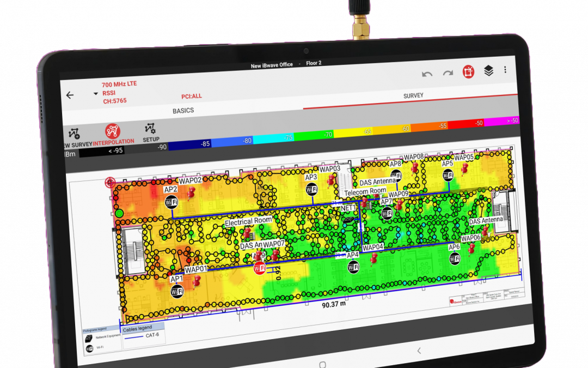
Task: Select the AP4 Wi-Fi access point icon
Action: 353,267
